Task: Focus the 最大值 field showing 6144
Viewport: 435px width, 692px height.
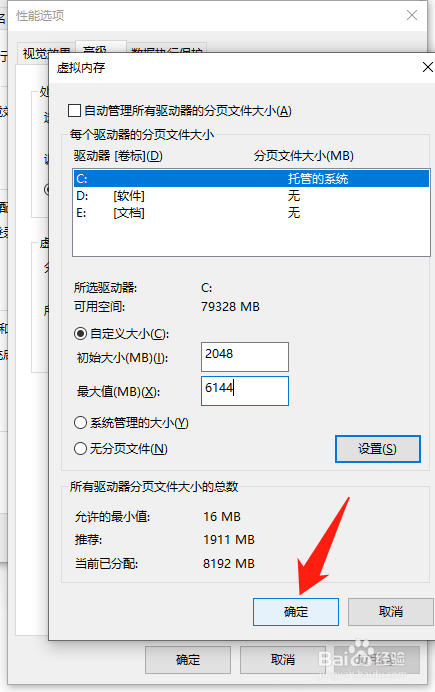Action: (245, 391)
